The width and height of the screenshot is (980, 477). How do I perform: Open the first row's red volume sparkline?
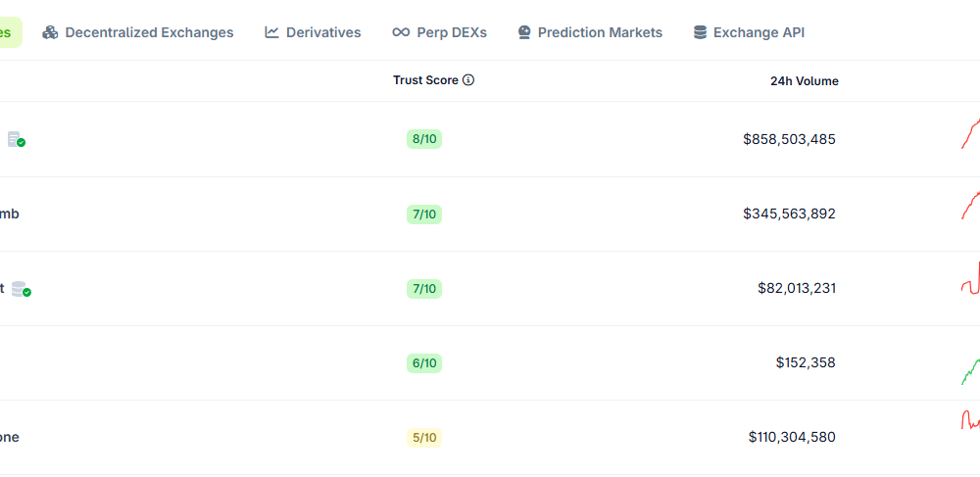[x=970, y=134]
